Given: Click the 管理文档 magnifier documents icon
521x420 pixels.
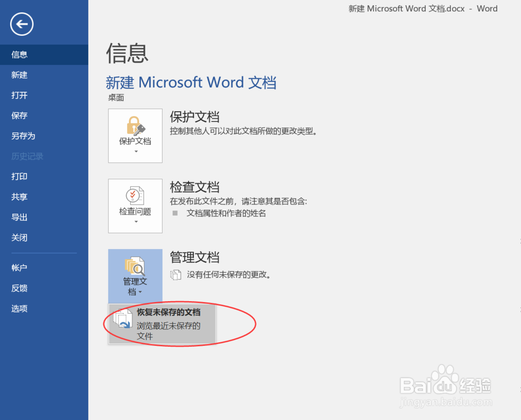Looking at the screenshot, I should point(134,265).
